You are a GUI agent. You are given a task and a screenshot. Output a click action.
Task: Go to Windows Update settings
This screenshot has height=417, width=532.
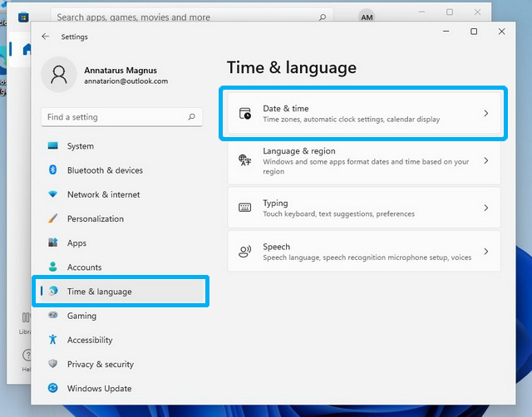pyautogui.click(x=122, y=388)
